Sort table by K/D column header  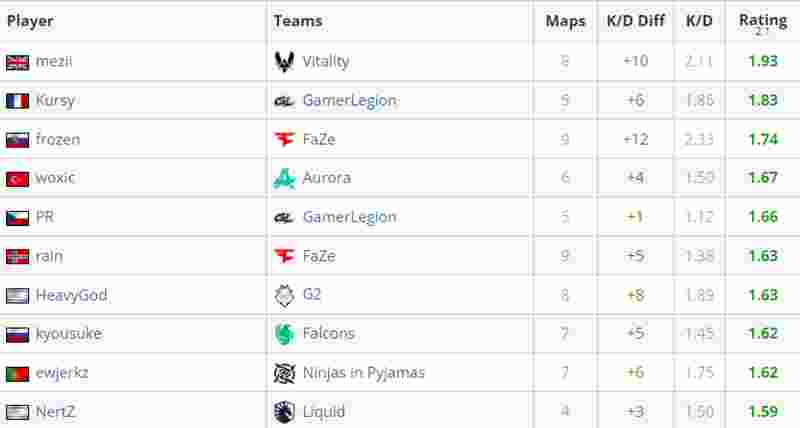[x=699, y=21]
